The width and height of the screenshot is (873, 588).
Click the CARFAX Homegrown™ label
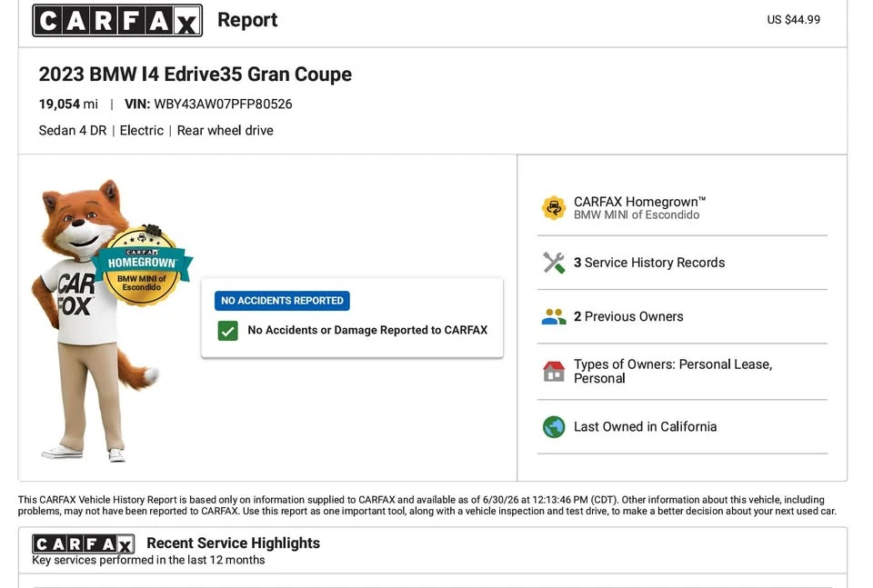pos(639,202)
